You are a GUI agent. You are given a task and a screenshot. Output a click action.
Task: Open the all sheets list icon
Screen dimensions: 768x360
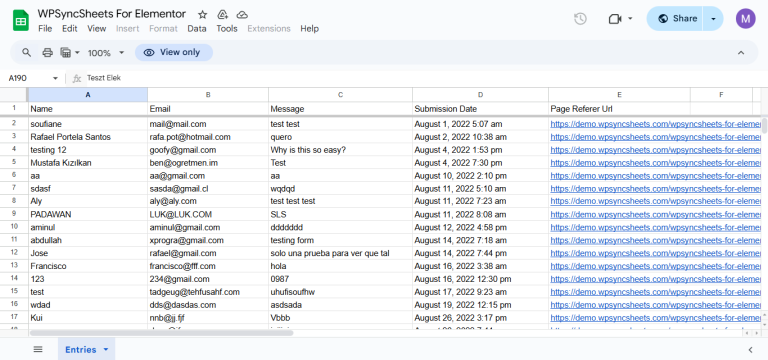[x=38, y=349]
